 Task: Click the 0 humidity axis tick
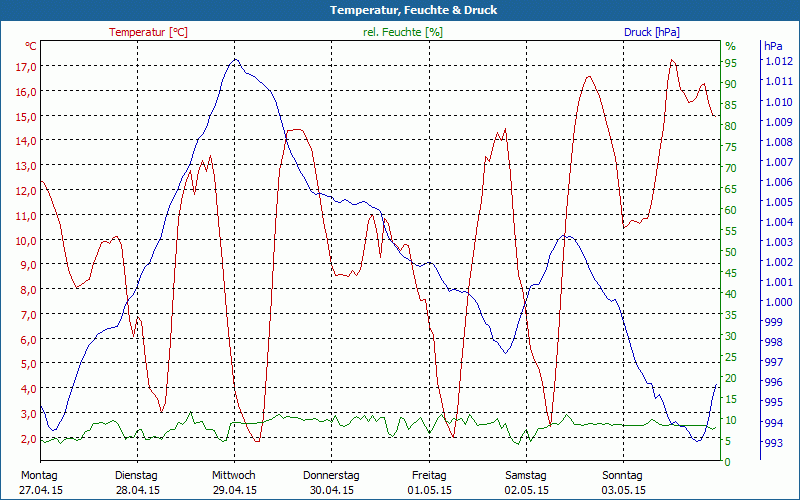click(727, 462)
